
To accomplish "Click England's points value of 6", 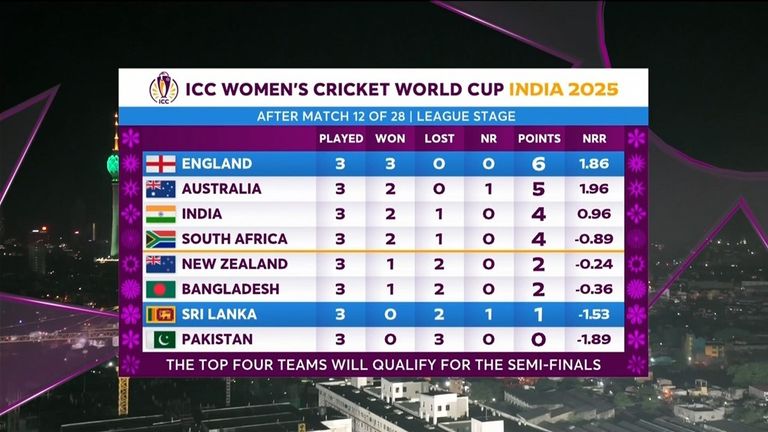I will tap(539, 163).
